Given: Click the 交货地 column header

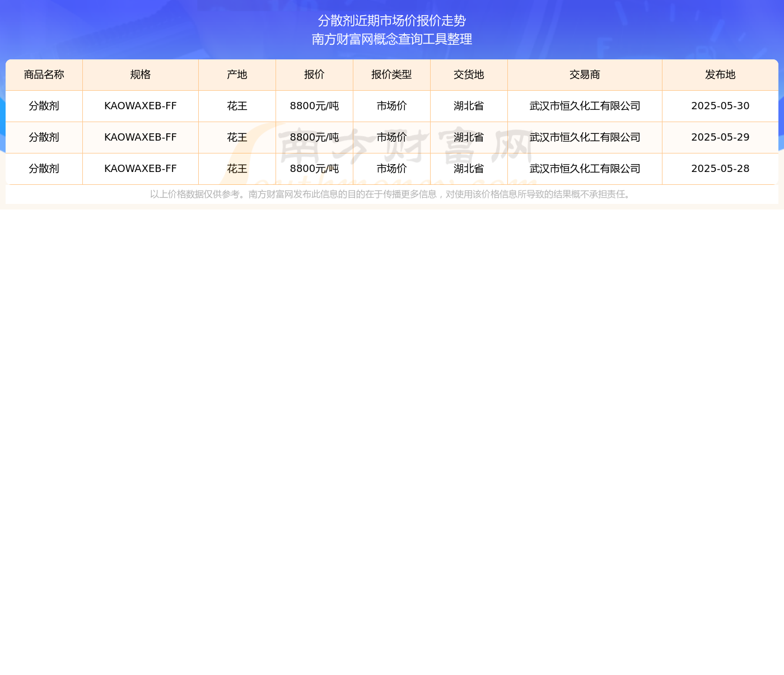Looking at the screenshot, I should [469, 75].
